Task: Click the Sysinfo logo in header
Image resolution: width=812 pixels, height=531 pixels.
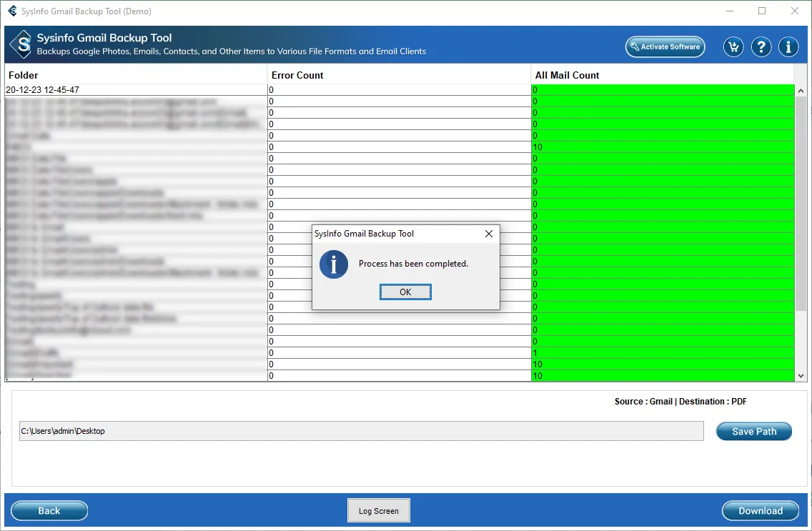Action: pyautogui.click(x=21, y=44)
